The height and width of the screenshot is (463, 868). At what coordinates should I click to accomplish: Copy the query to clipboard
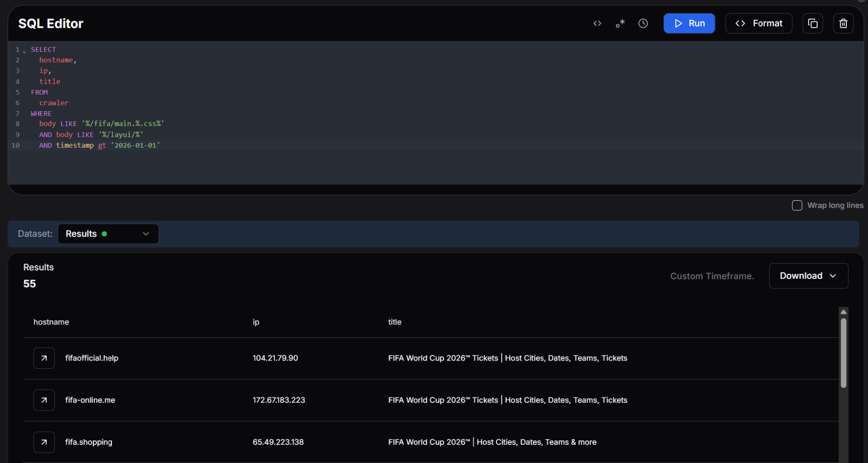point(812,23)
